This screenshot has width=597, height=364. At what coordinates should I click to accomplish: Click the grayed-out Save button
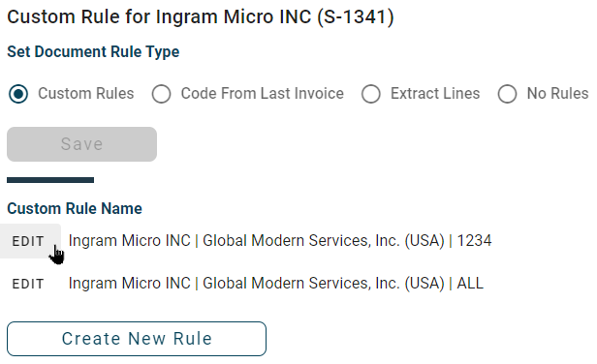(x=81, y=144)
